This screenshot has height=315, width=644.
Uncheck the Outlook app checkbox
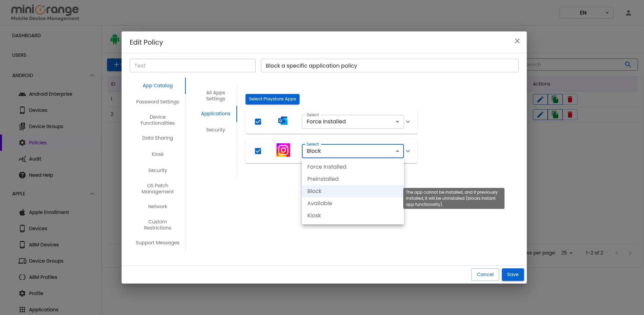tap(258, 122)
